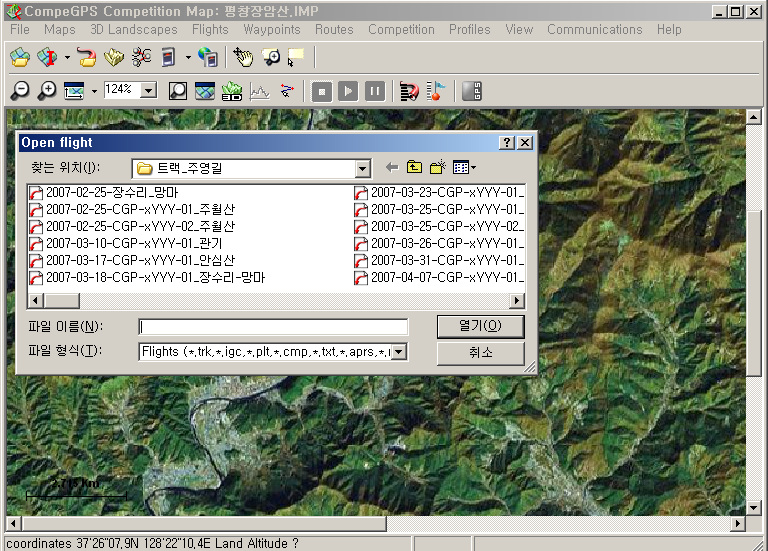Image resolution: width=768 pixels, height=551 pixels.
Task: Click the map index icon with red marker
Action: coord(48,57)
